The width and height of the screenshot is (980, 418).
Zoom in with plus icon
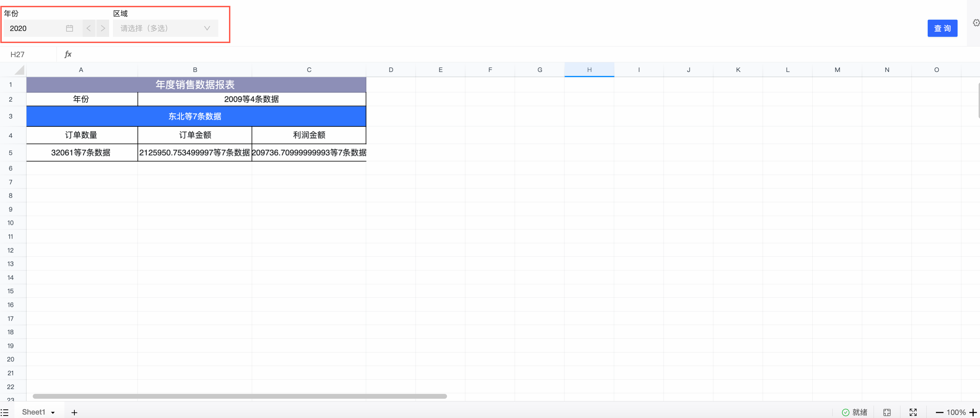coord(973,412)
